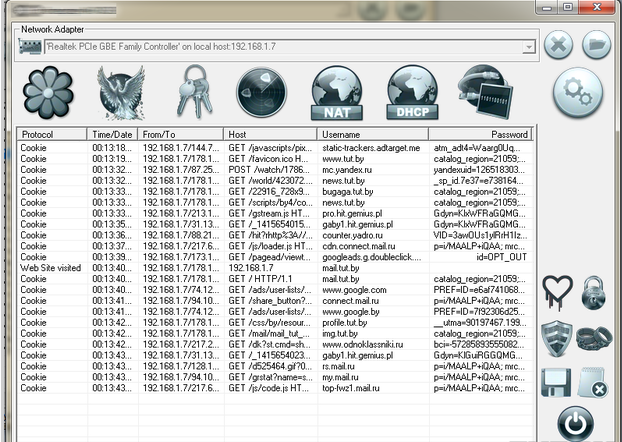Image resolution: width=622 pixels, height=442 pixels.
Task: Click the Heartbleed bleeding-heart icon
Action: click(x=556, y=293)
